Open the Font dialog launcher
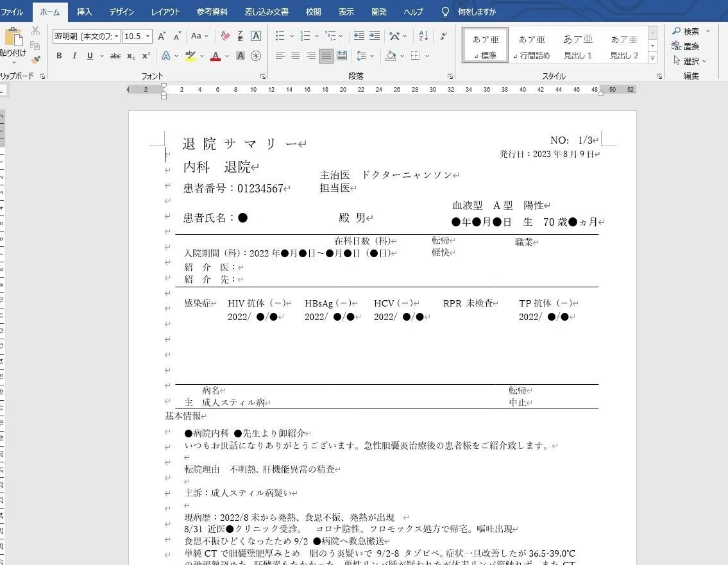This screenshot has width=728, height=565. [263, 76]
